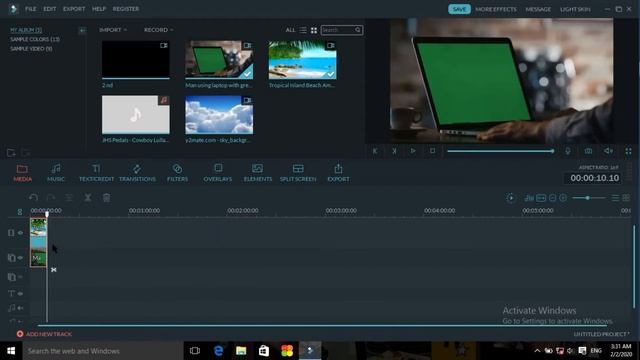
Task: Toggle visibility of second picture-in-picture track
Action: [x=20, y=277]
